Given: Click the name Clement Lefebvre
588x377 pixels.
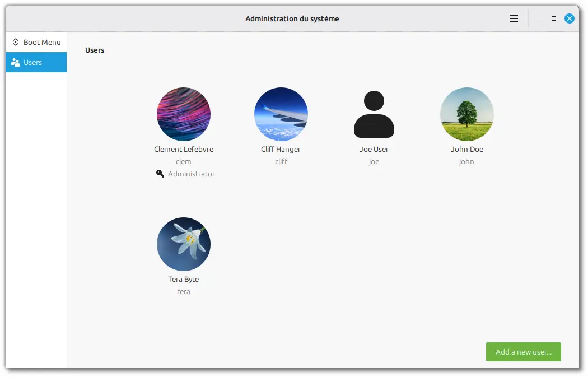Looking at the screenshot, I should pos(183,150).
